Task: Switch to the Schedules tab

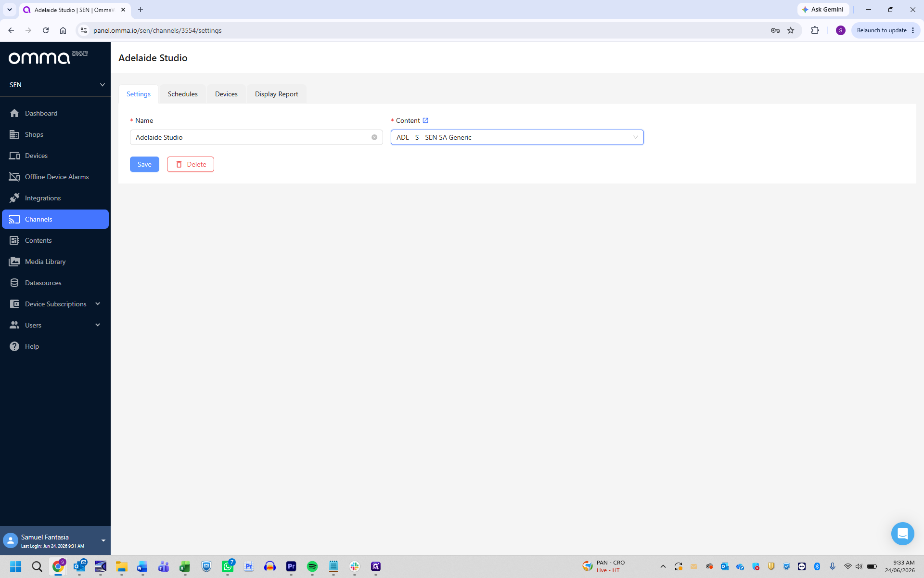Action: pyautogui.click(x=183, y=94)
